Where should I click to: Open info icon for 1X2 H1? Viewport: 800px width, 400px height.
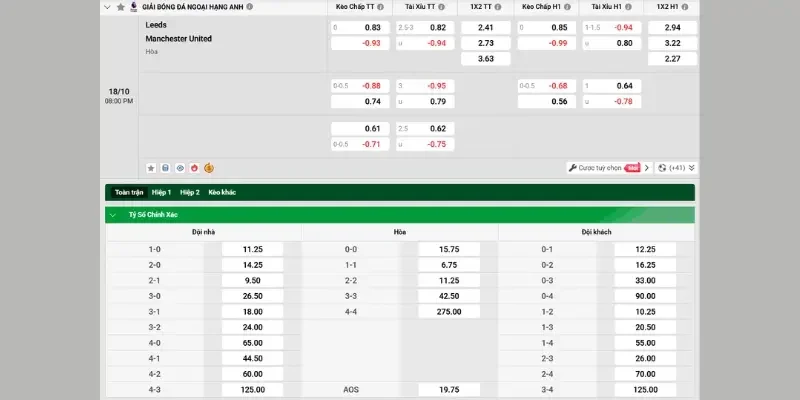point(685,7)
